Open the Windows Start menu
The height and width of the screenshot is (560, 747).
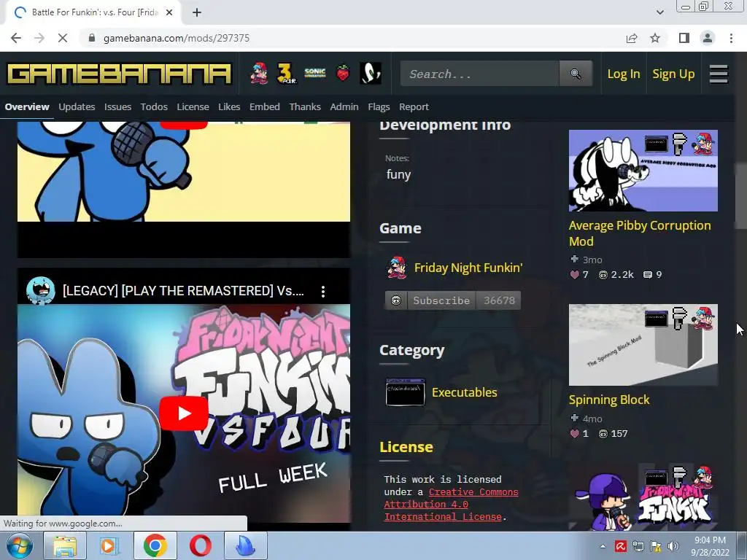click(19, 545)
